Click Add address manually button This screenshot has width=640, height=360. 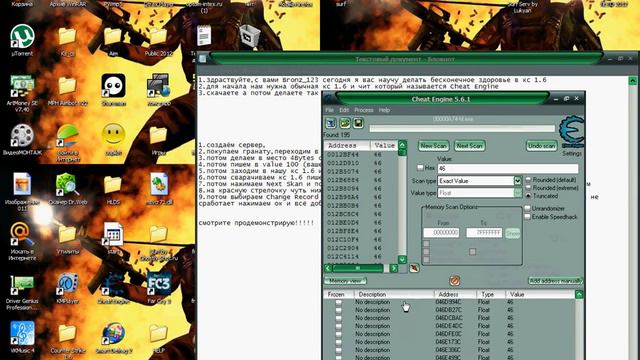click(x=555, y=281)
